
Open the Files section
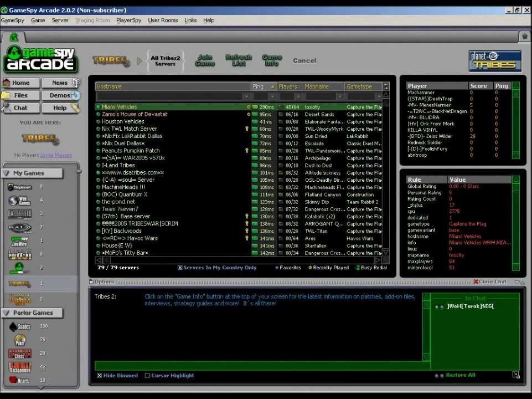coord(20,95)
